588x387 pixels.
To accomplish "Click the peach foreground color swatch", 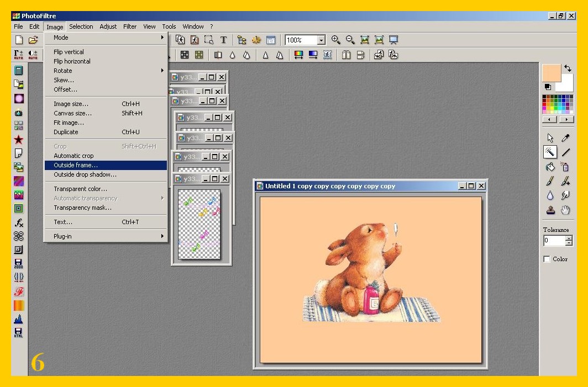I will (551, 73).
